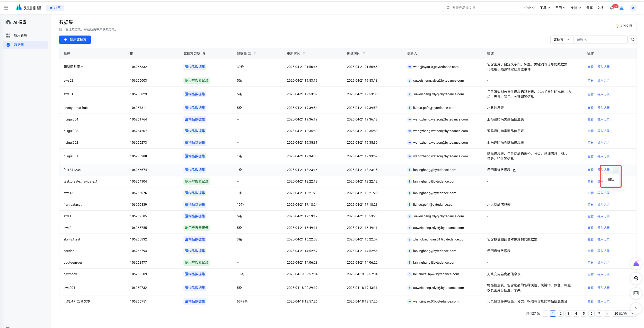Click the filter icon on 数据集类型 column
Viewport: 644px width, 328px height.
(x=204, y=54)
